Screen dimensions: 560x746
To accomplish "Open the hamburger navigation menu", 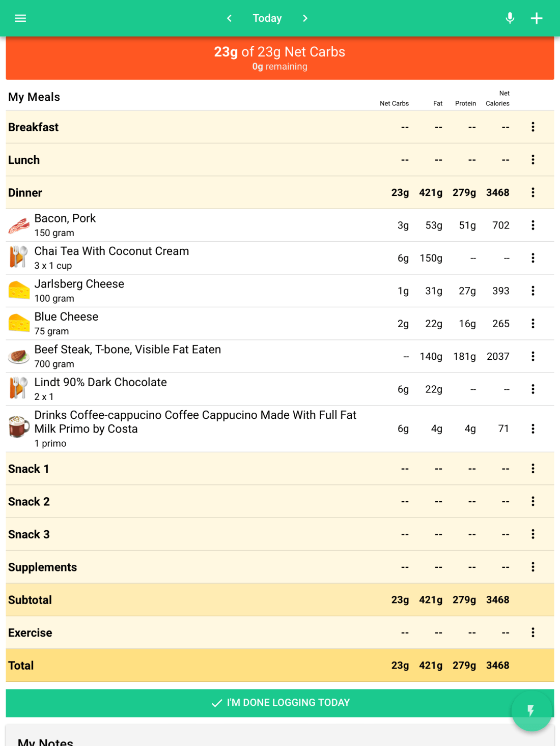I will 20,18.
